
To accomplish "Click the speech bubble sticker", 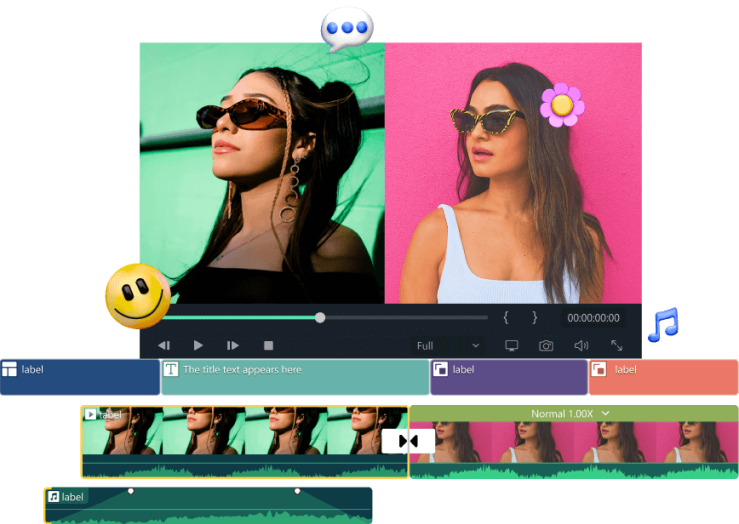I will click(x=347, y=29).
